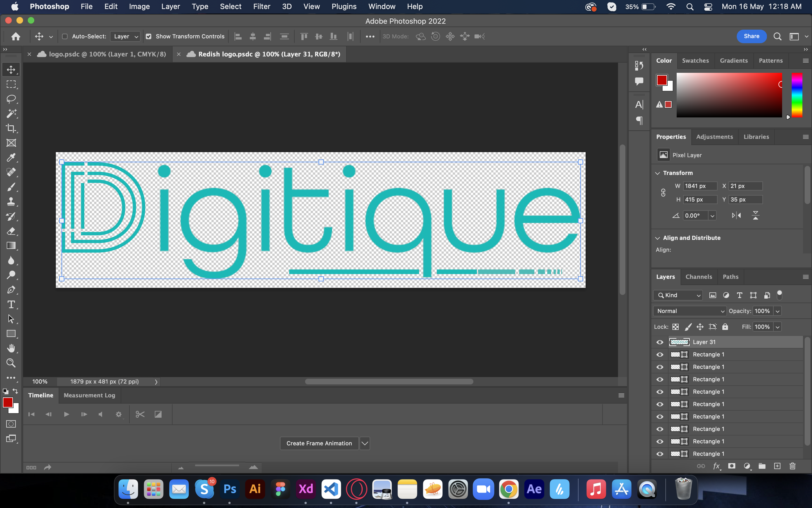Image resolution: width=812 pixels, height=508 pixels.
Task: Open blend mode Normal dropdown
Action: click(690, 311)
